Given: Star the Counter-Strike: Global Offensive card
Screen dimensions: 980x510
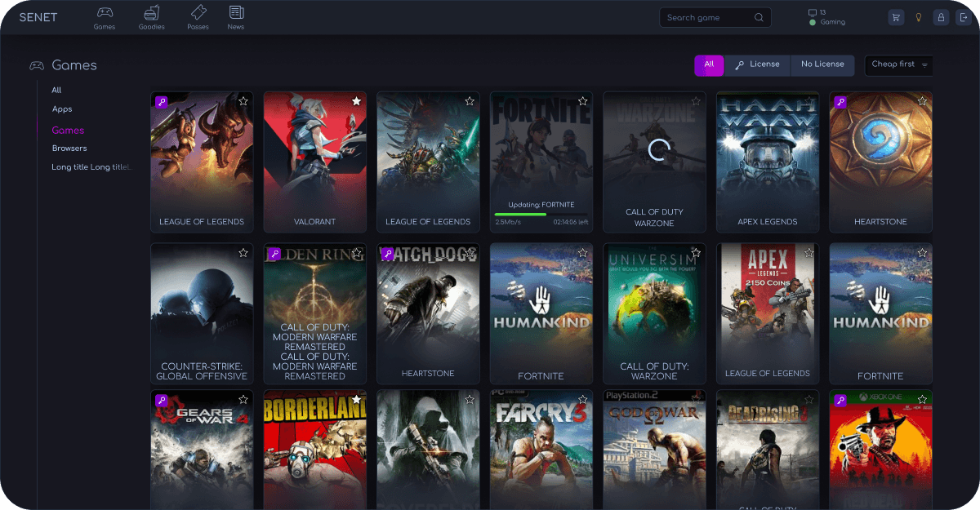Looking at the screenshot, I should click(x=243, y=253).
